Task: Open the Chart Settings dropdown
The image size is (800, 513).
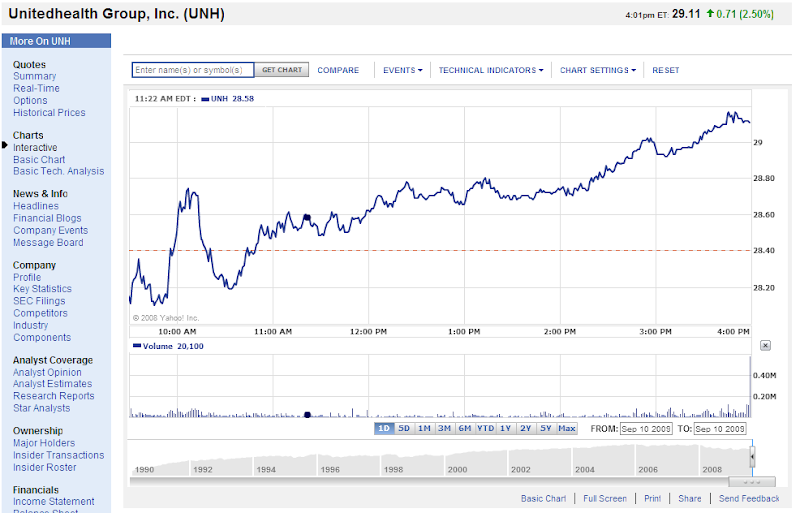Action: pos(597,70)
